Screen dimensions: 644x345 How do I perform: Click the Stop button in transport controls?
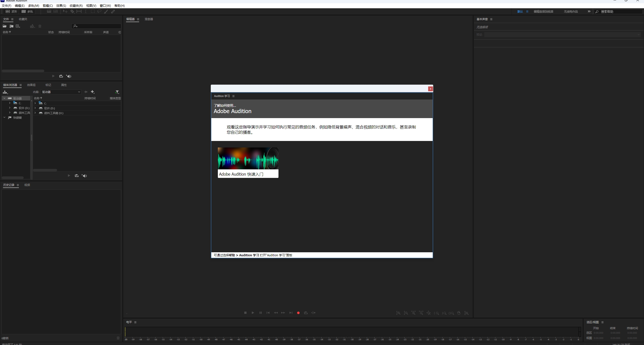(245, 313)
